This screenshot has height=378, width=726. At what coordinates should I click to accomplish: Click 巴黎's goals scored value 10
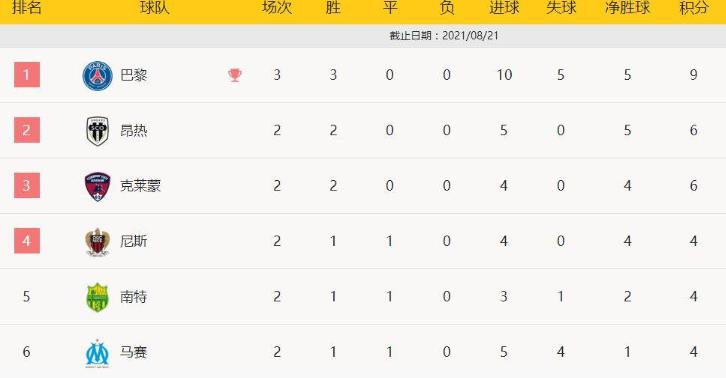(504, 75)
